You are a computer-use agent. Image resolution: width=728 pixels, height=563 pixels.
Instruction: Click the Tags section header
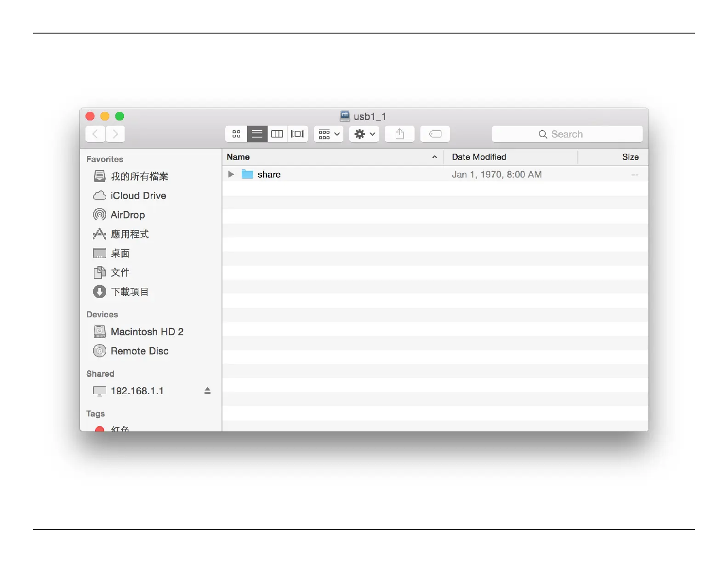pyautogui.click(x=96, y=414)
